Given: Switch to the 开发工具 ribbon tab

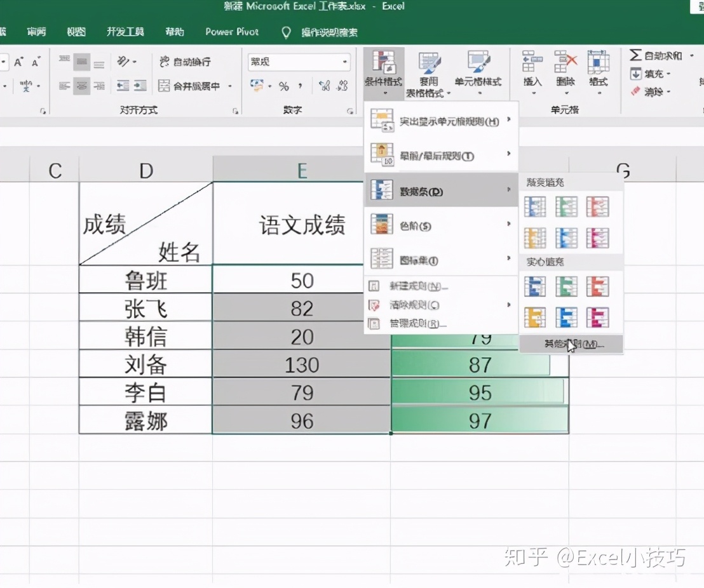Looking at the screenshot, I should [125, 32].
